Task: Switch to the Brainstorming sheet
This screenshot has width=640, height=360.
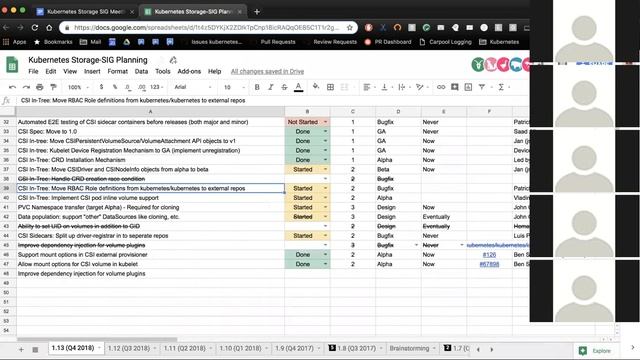Action: [x=409, y=349]
